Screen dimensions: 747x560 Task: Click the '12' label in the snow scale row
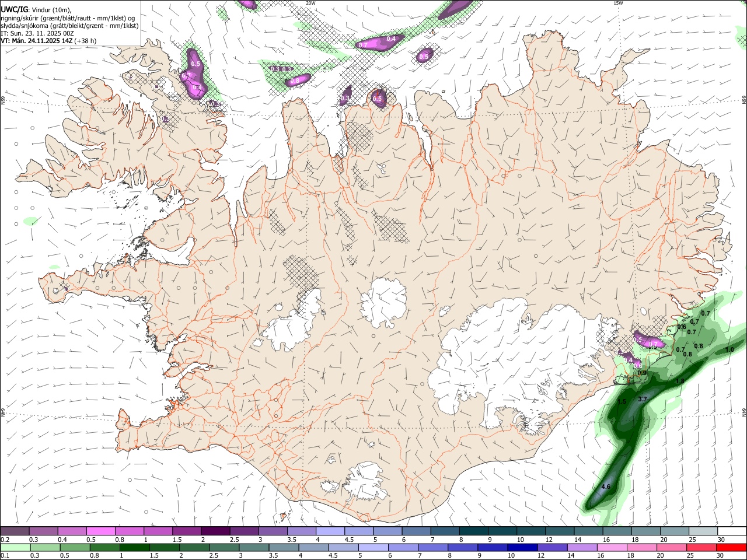pyautogui.click(x=547, y=540)
